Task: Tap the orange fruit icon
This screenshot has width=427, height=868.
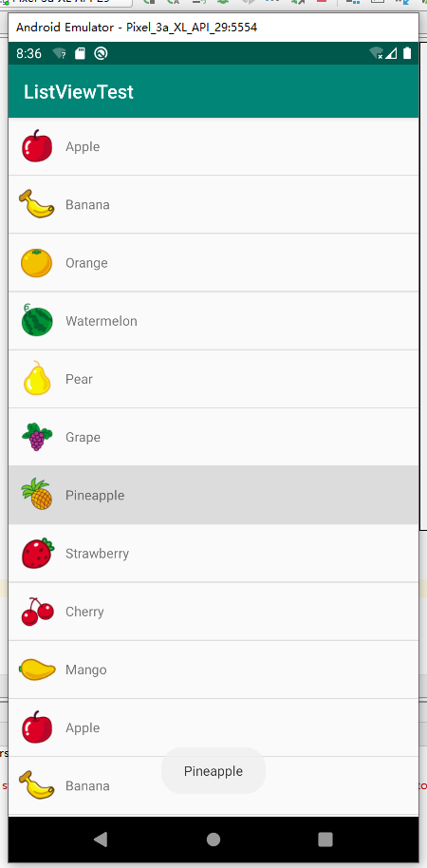Action: click(36, 262)
